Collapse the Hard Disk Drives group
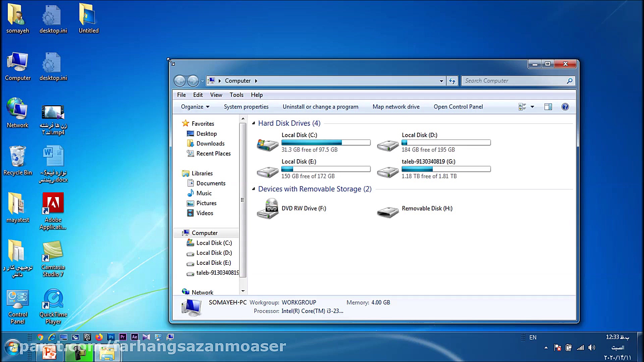The image size is (644, 362). pos(254,123)
